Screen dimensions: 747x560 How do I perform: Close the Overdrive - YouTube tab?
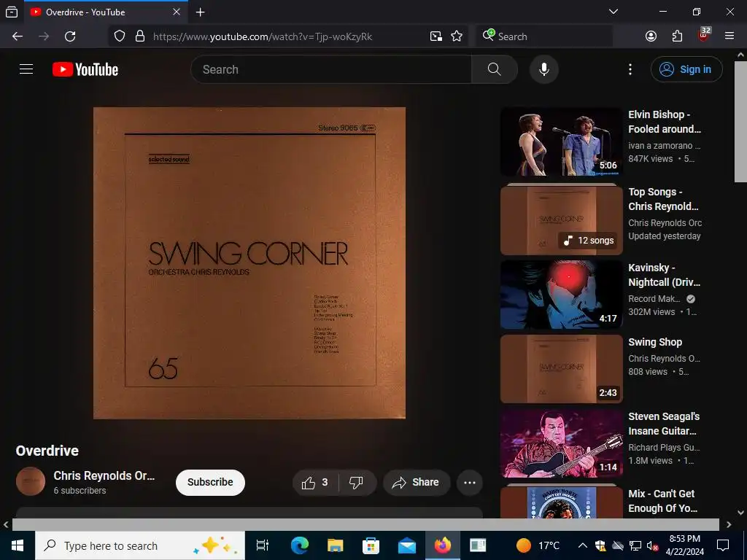click(x=177, y=12)
